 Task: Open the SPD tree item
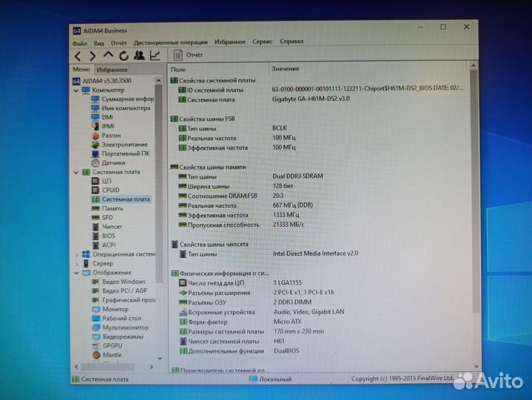(102, 218)
